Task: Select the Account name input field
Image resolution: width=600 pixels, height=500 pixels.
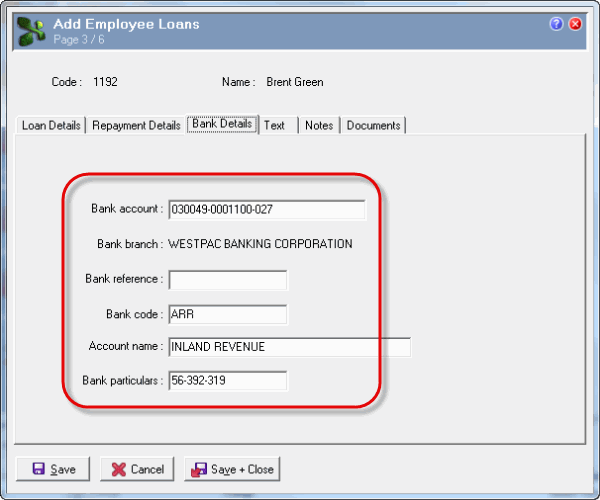Action: (x=290, y=347)
